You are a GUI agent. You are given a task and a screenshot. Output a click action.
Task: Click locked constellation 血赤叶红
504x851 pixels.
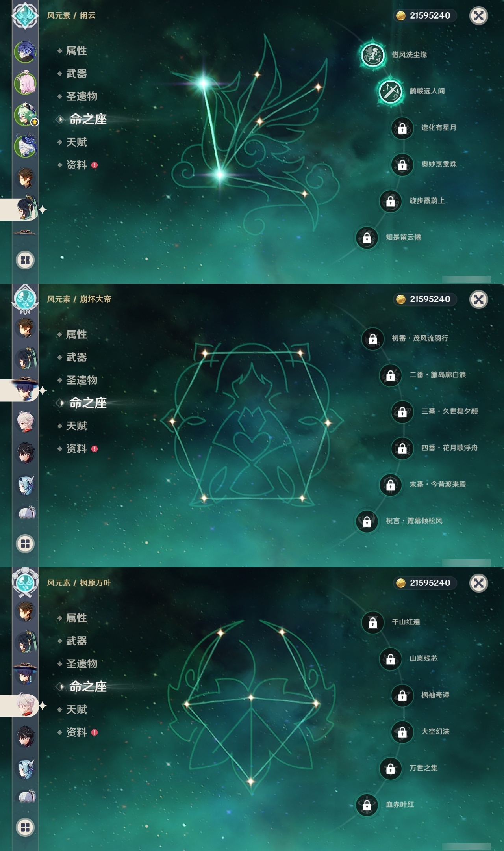367,805
